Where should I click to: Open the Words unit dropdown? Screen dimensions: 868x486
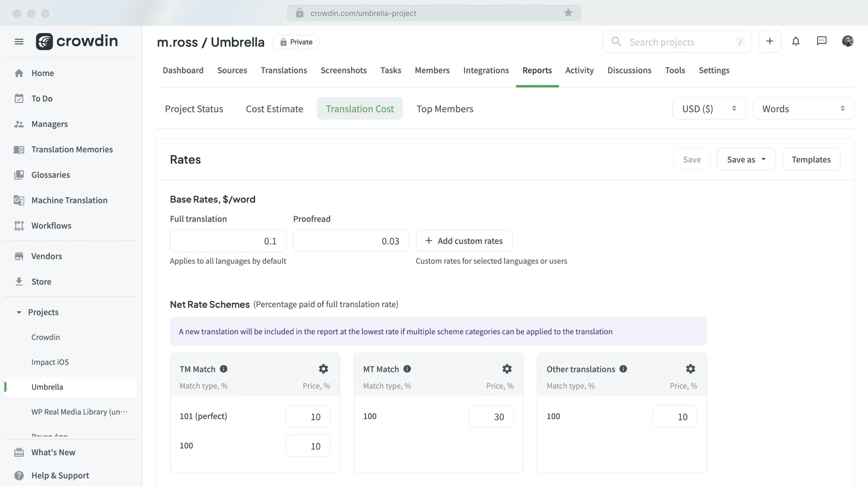(804, 108)
